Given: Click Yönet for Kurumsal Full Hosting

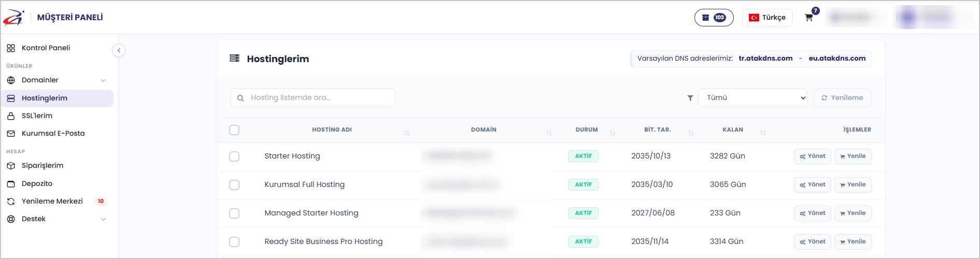Looking at the screenshot, I should [x=813, y=185].
